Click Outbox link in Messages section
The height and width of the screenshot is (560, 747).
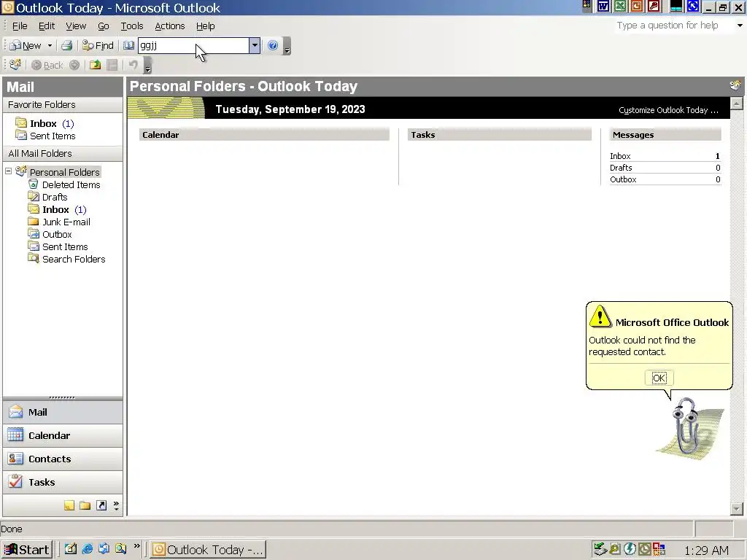point(623,179)
